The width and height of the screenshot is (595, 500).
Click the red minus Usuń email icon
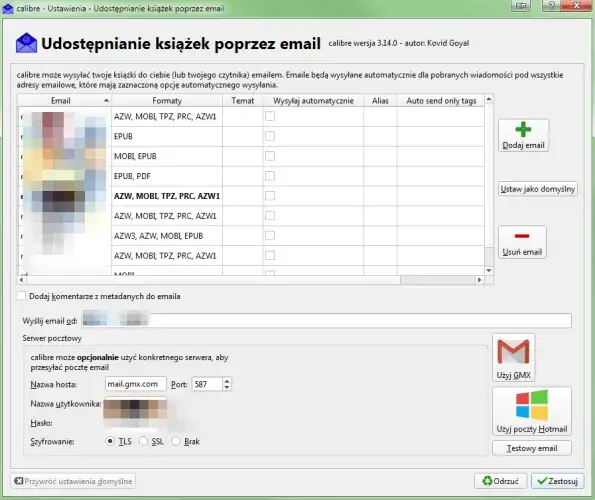(x=522, y=236)
